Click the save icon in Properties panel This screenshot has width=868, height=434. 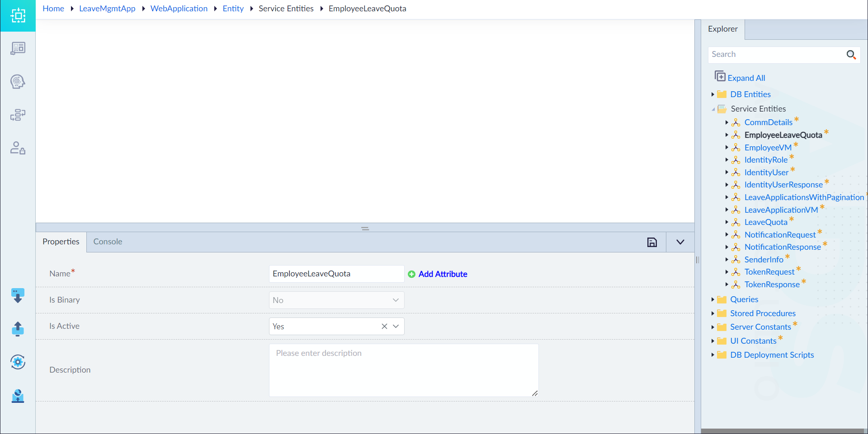[x=652, y=242]
